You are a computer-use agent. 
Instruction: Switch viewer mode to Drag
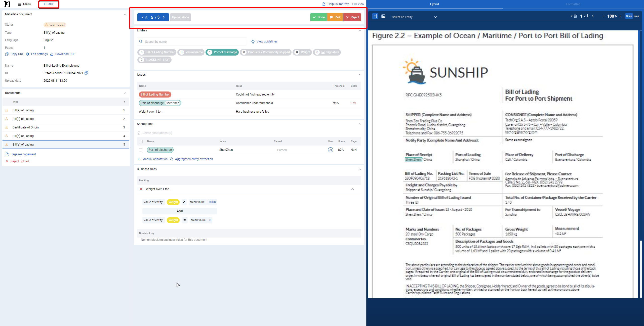pos(636,16)
